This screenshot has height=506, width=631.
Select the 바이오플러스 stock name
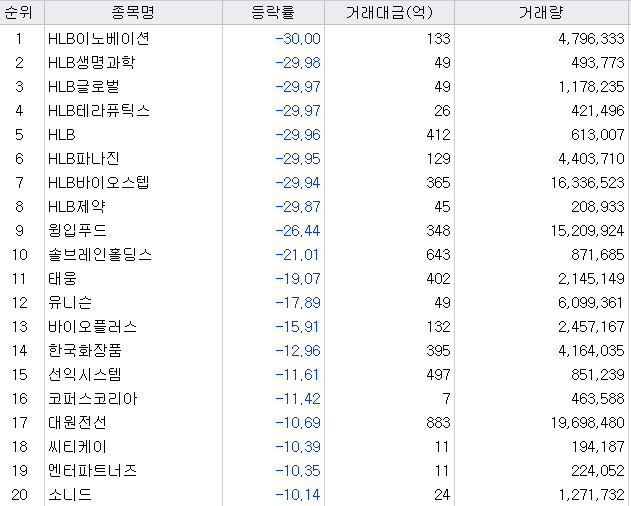pyautogui.click(x=92, y=326)
